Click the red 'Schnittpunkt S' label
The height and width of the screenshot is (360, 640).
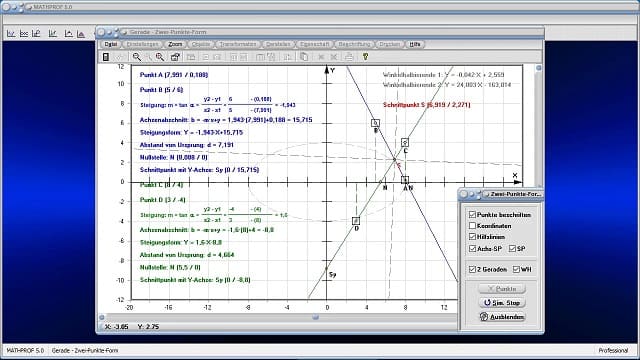427,105
